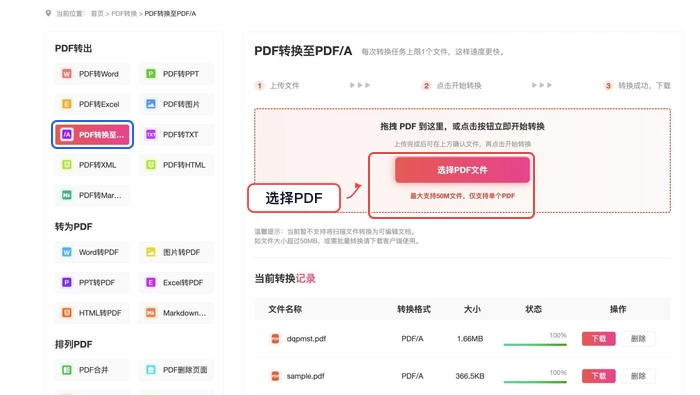Click the Word转PDF icon
The image size is (700, 395).
pyautogui.click(x=67, y=252)
